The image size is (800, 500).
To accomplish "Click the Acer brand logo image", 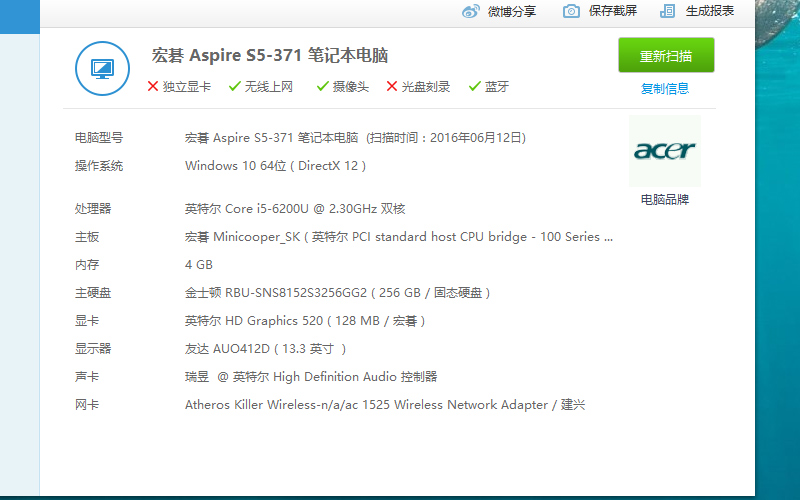I will pyautogui.click(x=665, y=151).
